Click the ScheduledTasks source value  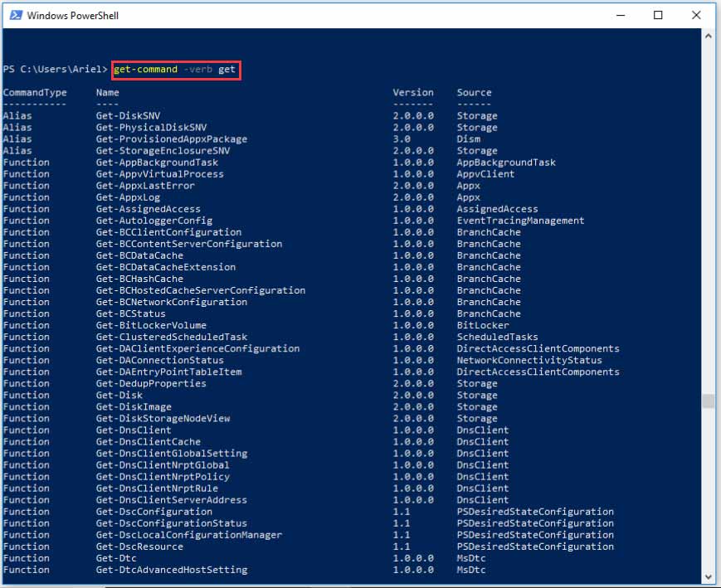coord(497,337)
